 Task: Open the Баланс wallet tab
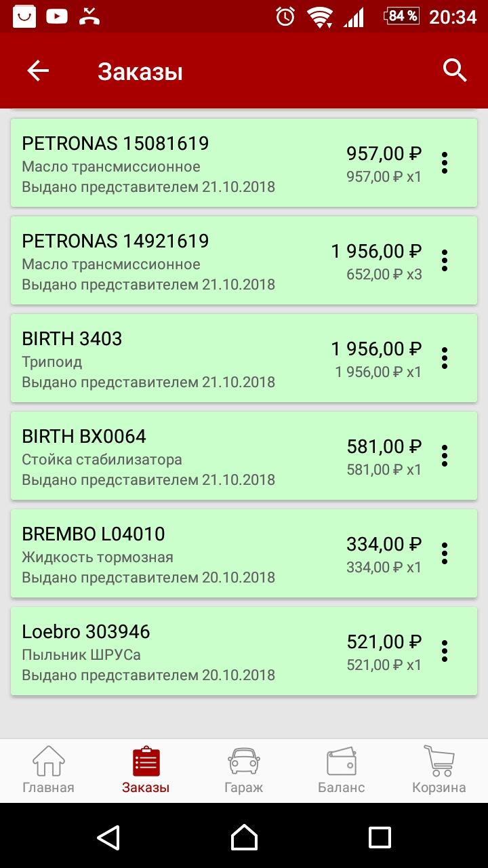(x=342, y=770)
